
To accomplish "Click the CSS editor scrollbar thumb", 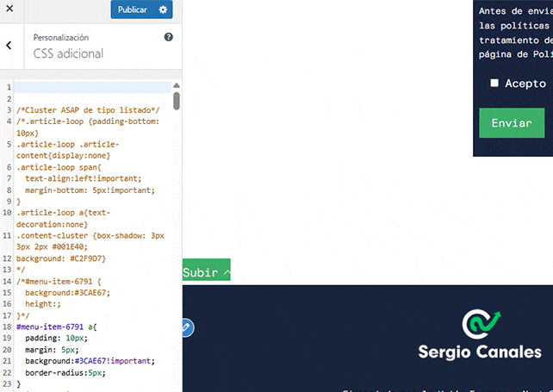I will click(177, 102).
